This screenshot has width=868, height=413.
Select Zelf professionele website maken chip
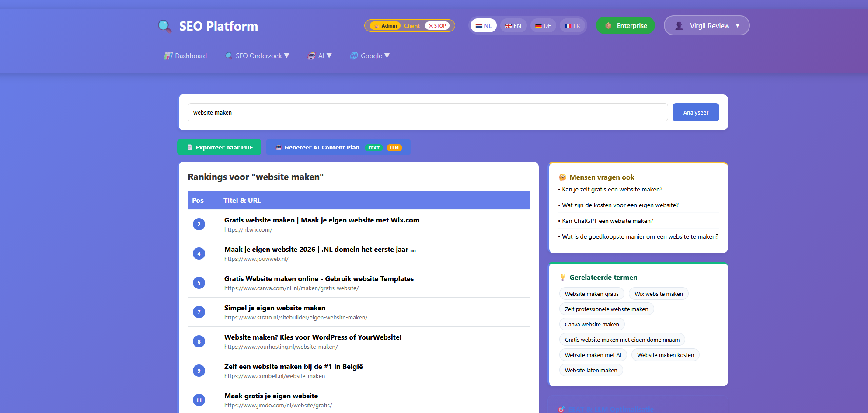pos(607,309)
